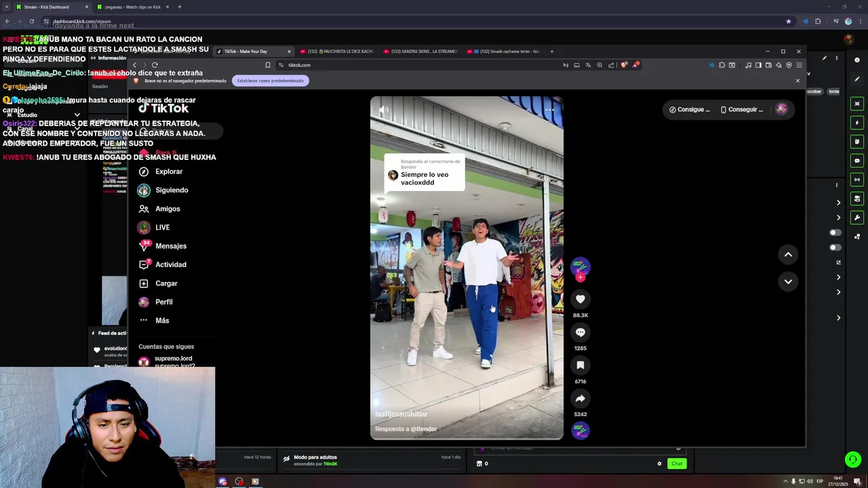The height and width of the screenshot is (488, 868).
Task: Open new tab in Brave window
Action: [551, 52]
